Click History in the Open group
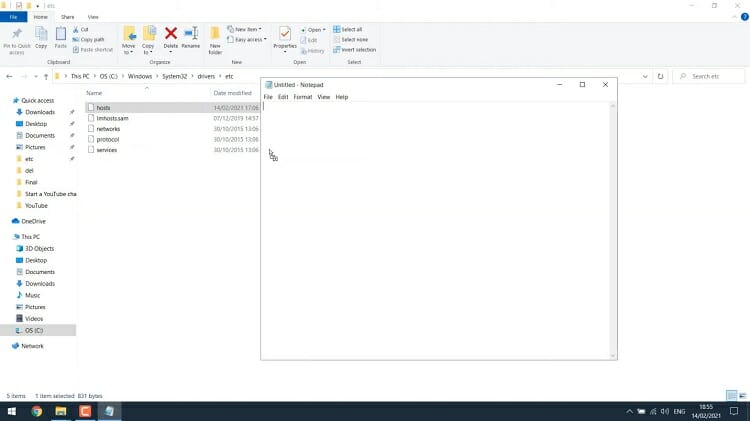This screenshot has width=750, height=421. (312, 51)
